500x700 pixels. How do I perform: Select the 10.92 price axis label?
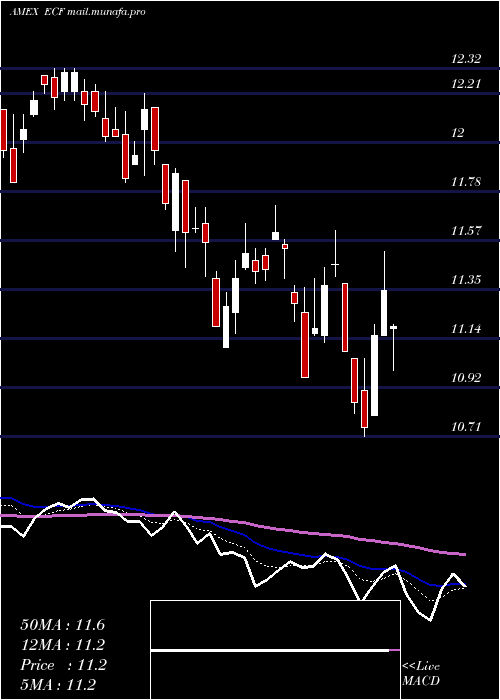[466, 378]
